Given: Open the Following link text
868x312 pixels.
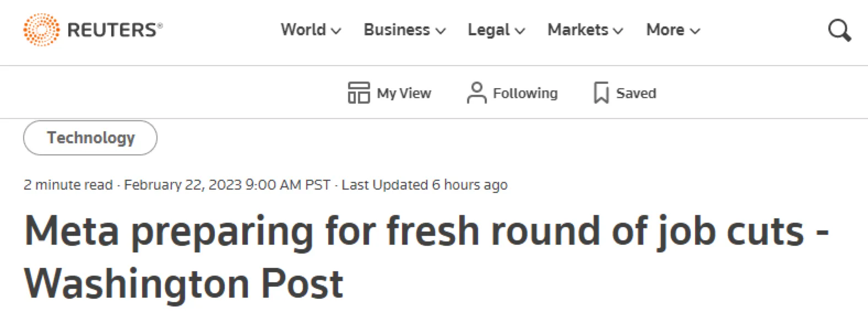Looking at the screenshot, I should 525,93.
